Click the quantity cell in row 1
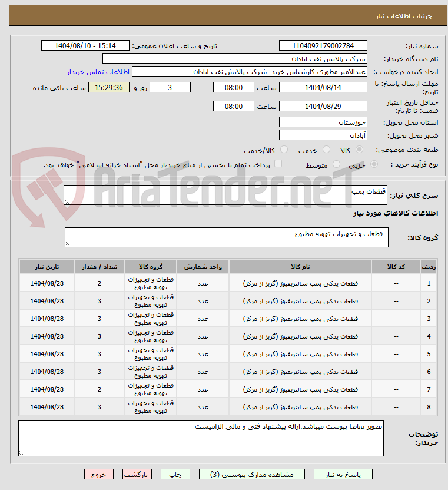 click(x=99, y=283)
